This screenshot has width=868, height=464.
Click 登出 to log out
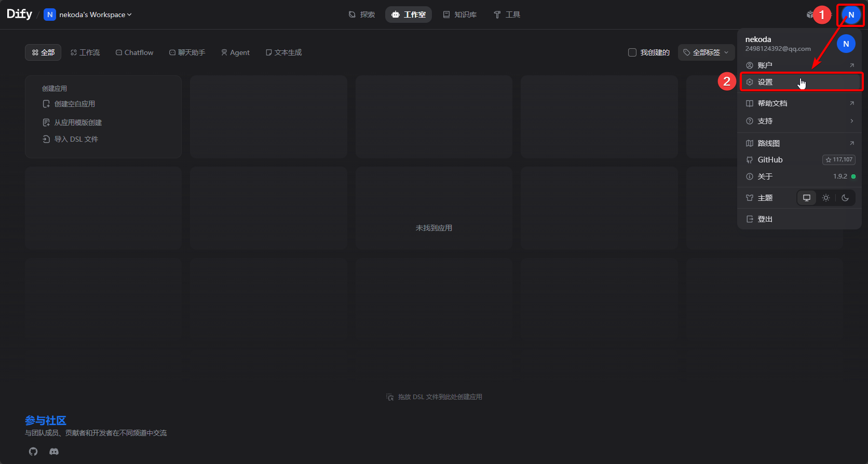[765, 219]
